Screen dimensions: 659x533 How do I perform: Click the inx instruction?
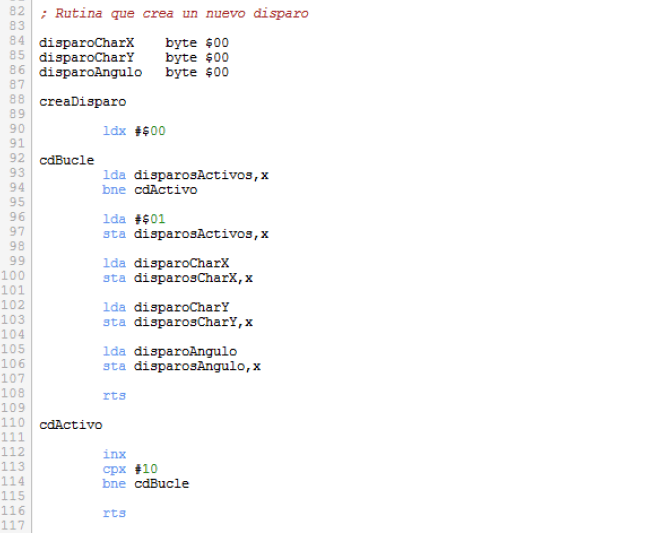pyautogui.click(x=114, y=454)
